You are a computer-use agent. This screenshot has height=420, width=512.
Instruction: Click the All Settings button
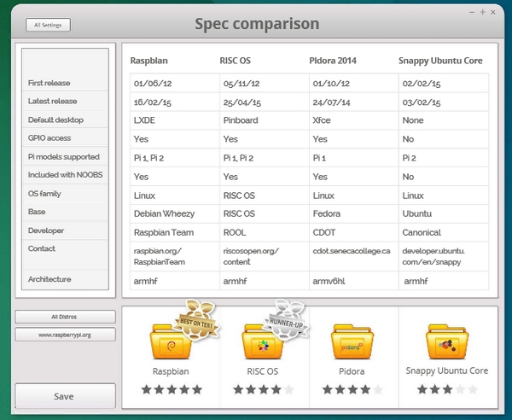[48, 25]
